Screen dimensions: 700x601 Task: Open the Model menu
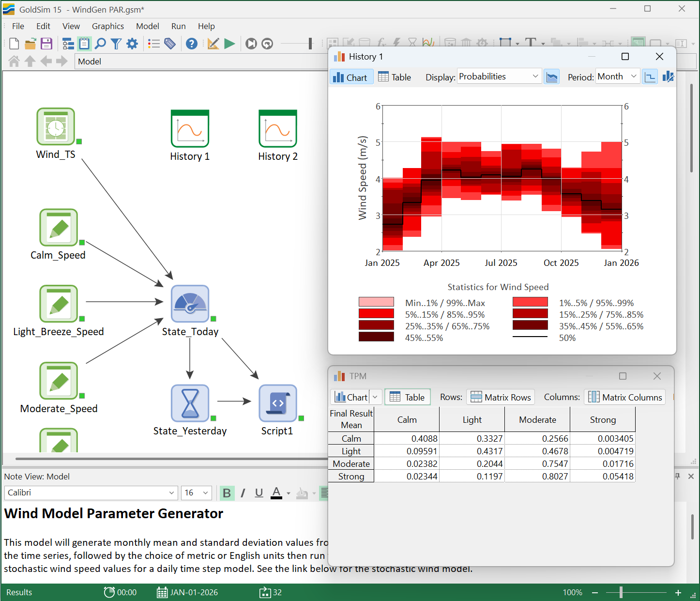coord(148,26)
